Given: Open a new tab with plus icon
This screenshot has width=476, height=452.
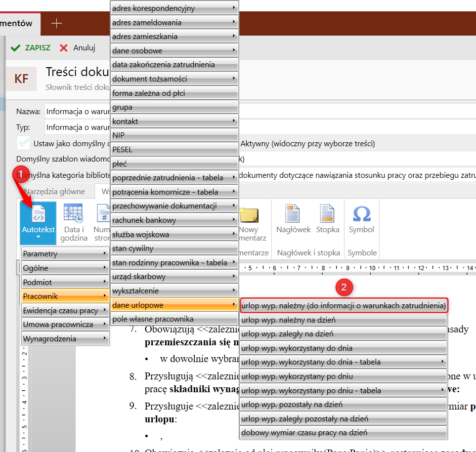Looking at the screenshot, I should pyautogui.click(x=56, y=23).
